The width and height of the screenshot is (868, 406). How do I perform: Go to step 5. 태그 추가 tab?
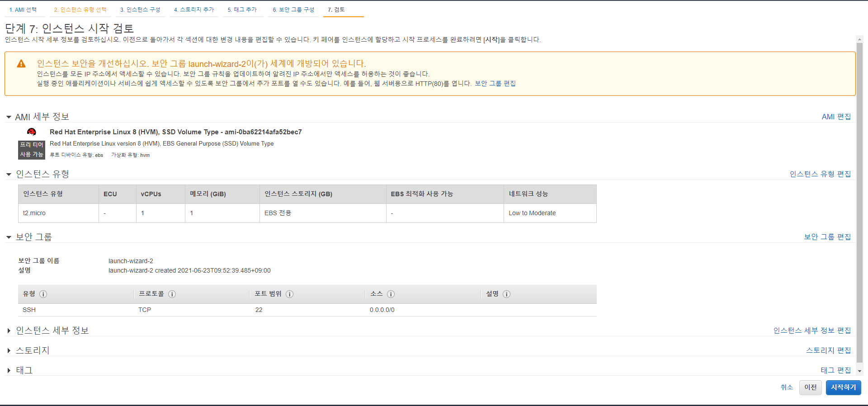tap(242, 9)
